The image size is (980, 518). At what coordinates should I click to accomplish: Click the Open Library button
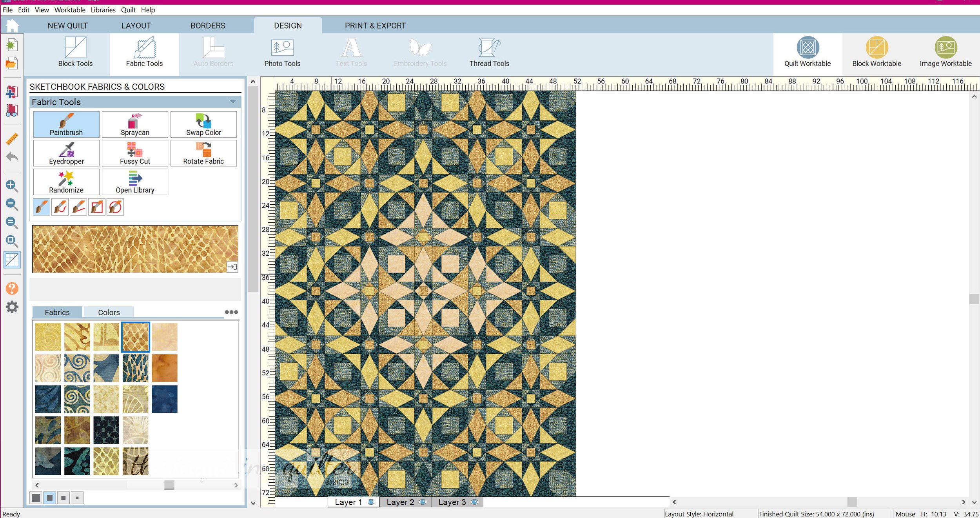pos(135,182)
